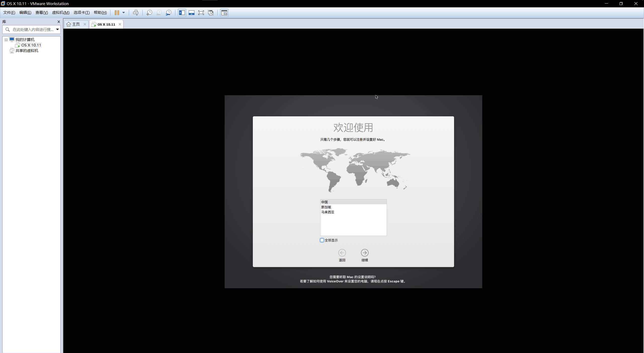Viewport: 644px width, 353px height.
Task: Take a snapshot with the clock-plus icon
Action: 149,13
